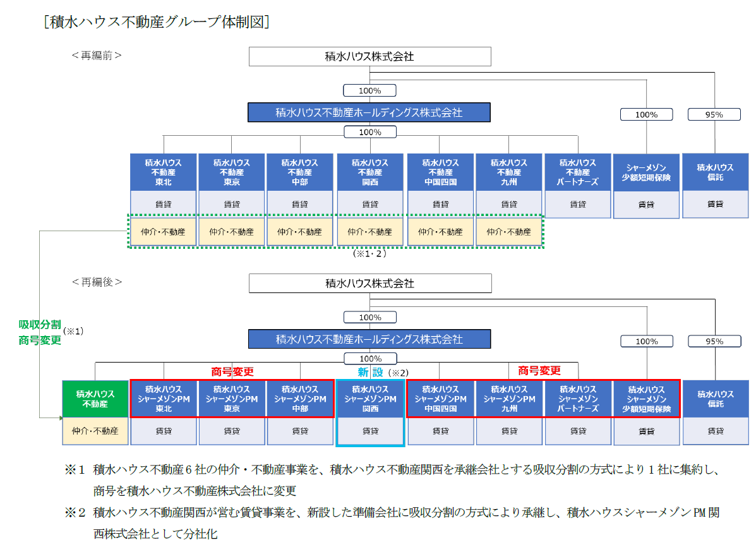Select 積水ハウス信託 box in 再編前 chart
756x547 pixels.
tap(715, 172)
